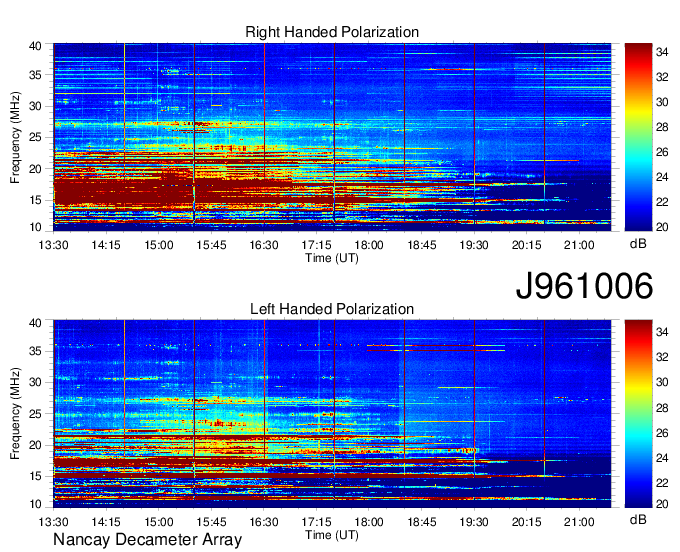Select the 24 value on lower colorbar scale
680x552 pixels.
click(662, 457)
